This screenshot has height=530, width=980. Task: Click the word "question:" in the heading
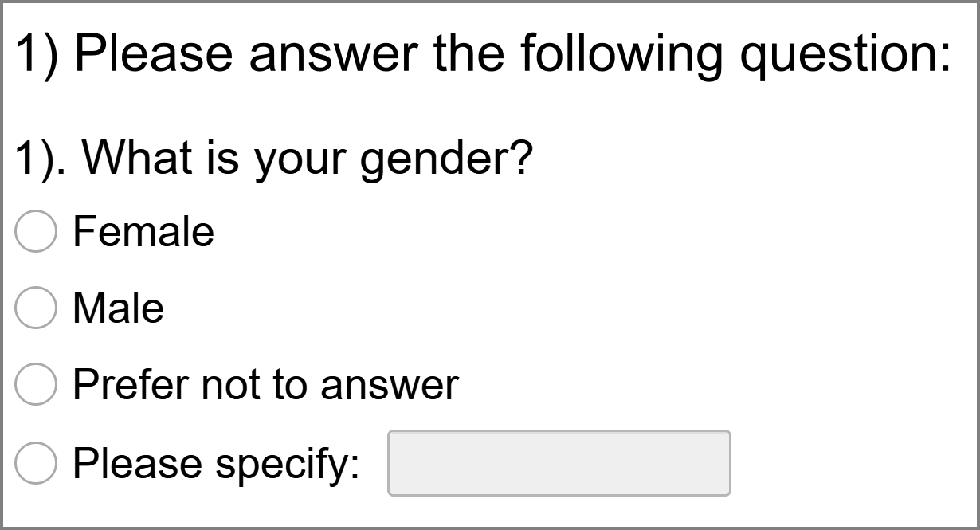point(845,54)
